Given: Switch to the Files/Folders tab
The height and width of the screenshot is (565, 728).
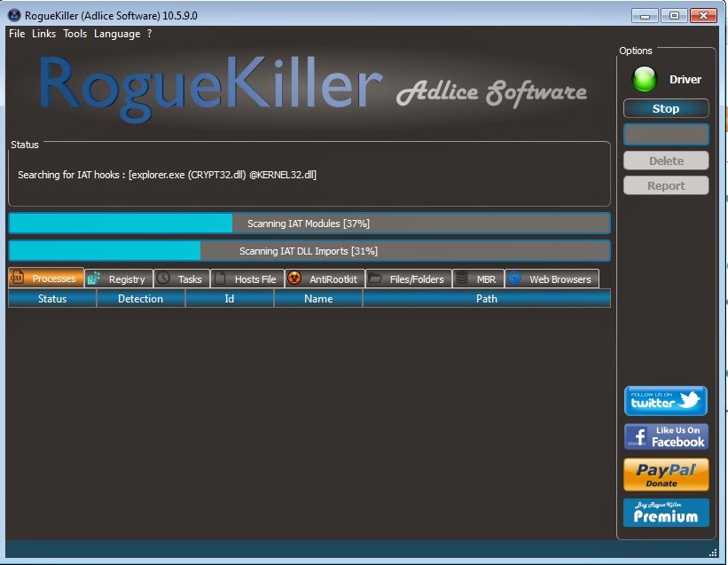Looking at the screenshot, I should pyautogui.click(x=409, y=279).
